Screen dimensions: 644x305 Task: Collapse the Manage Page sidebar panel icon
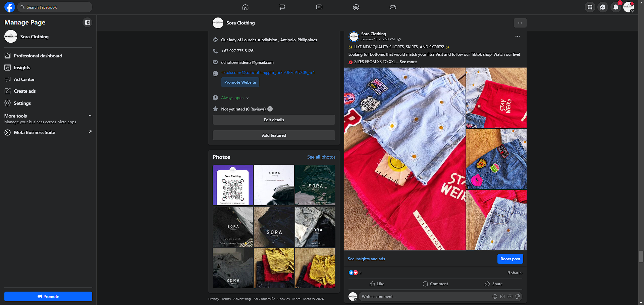pyautogui.click(x=87, y=23)
